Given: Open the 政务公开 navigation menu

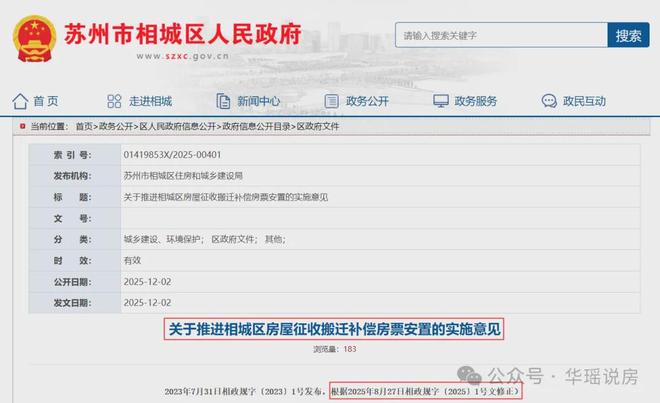Looking at the screenshot, I should (x=367, y=101).
